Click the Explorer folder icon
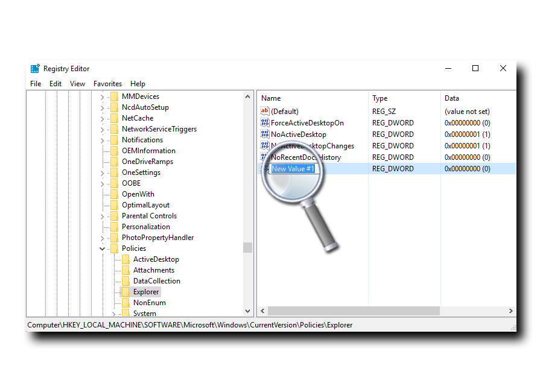 [125, 292]
